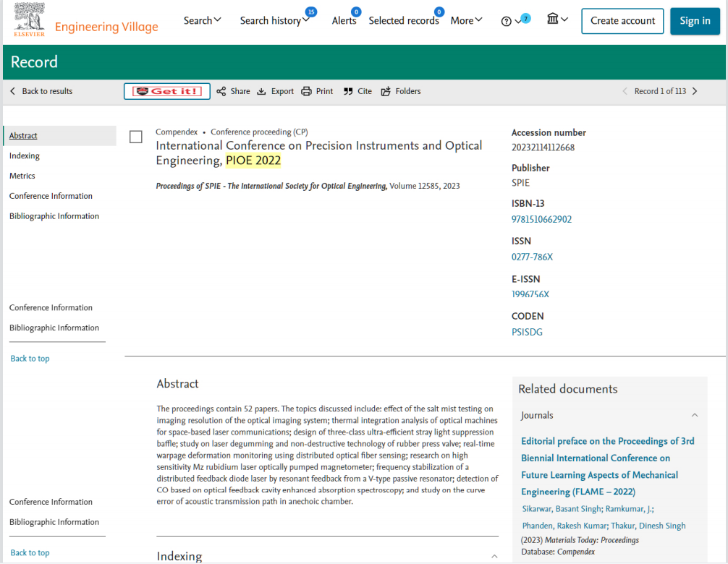Click the Export download icon
Screen dimensions: 728x564
[261, 91]
